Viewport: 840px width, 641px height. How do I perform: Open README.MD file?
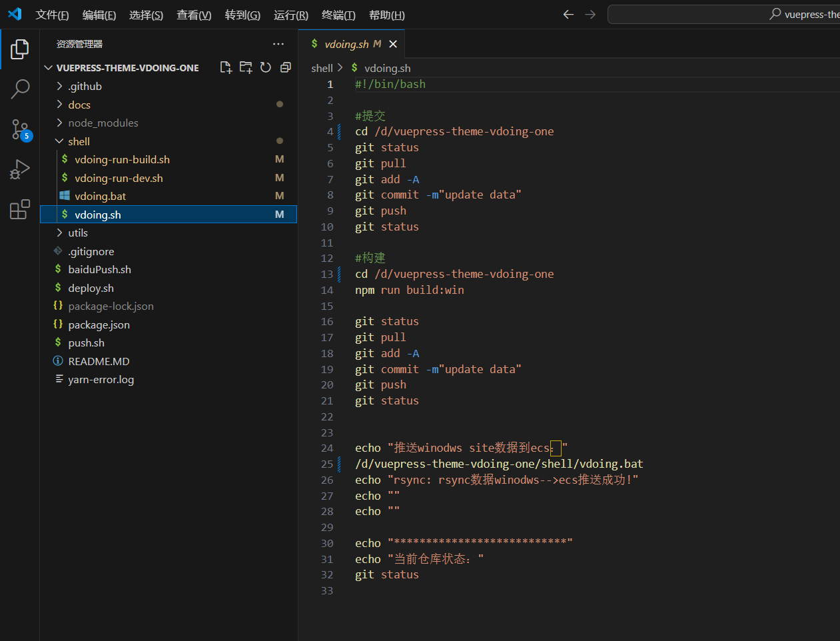[x=169, y=361]
